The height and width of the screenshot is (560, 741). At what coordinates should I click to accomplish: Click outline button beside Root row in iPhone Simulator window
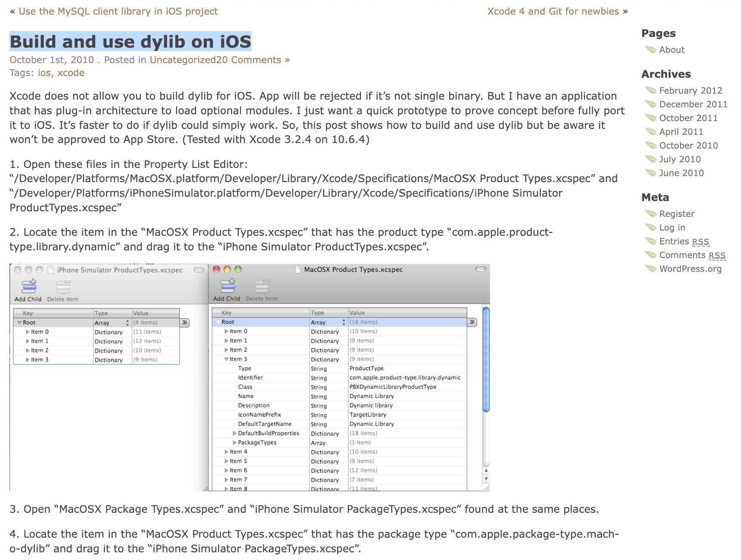185,323
